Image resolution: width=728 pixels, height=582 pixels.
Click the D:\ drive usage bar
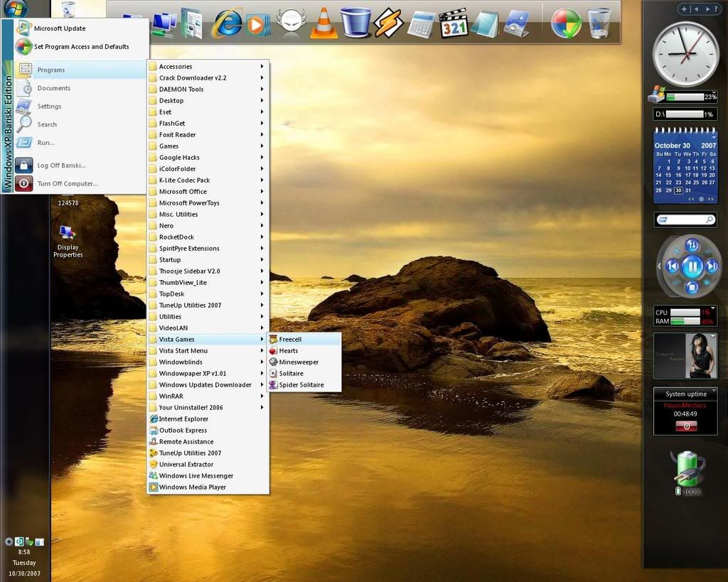(685, 114)
